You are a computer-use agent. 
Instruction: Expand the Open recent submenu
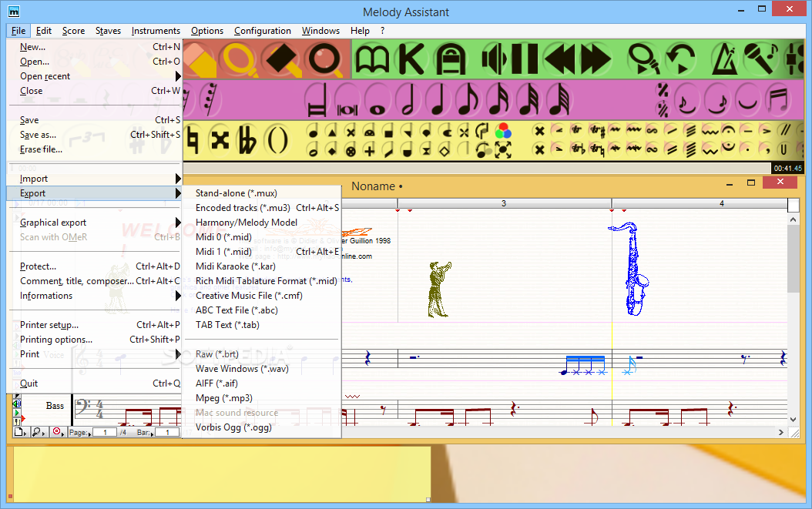94,76
